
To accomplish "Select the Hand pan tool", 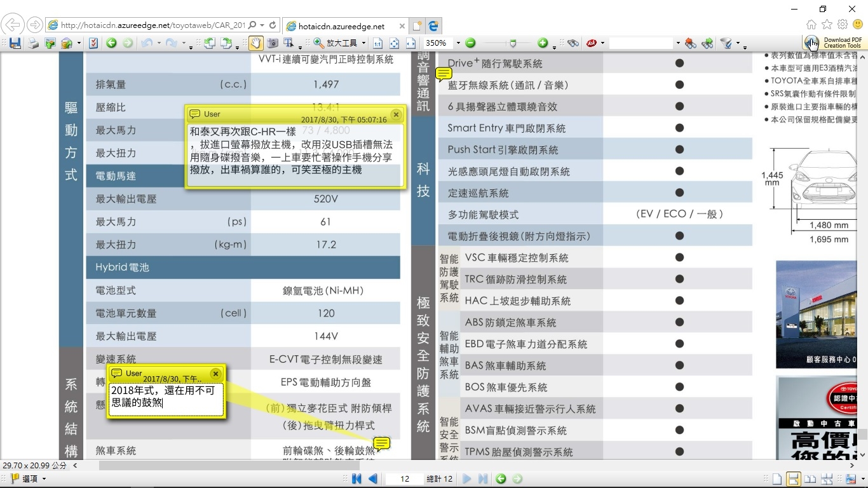I will coord(256,43).
